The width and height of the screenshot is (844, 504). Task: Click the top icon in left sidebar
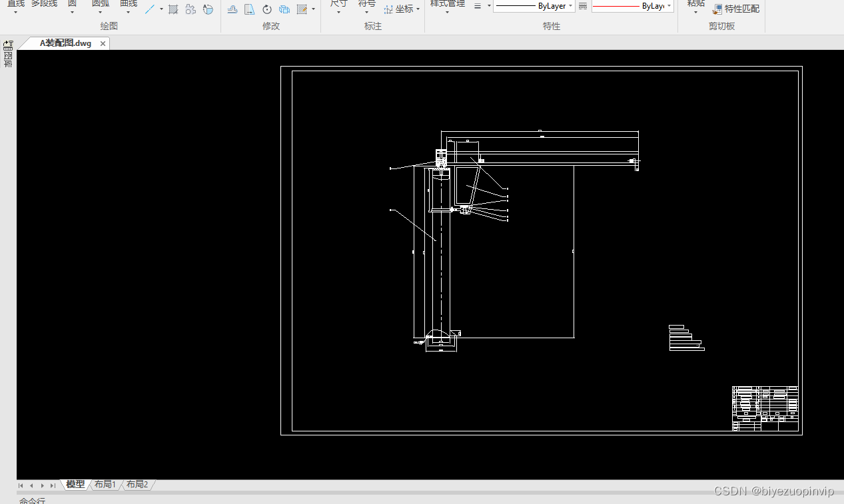[x=8, y=45]
